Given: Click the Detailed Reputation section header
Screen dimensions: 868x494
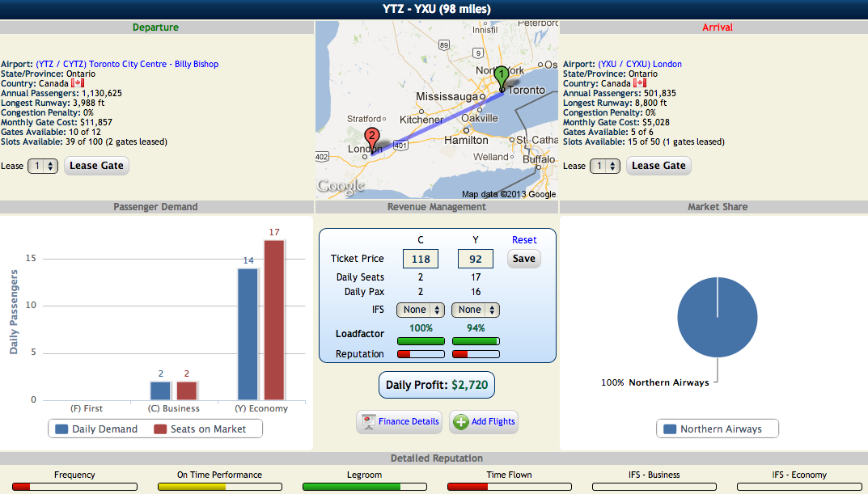Looking at the screenshot, I should click(437, 458).
